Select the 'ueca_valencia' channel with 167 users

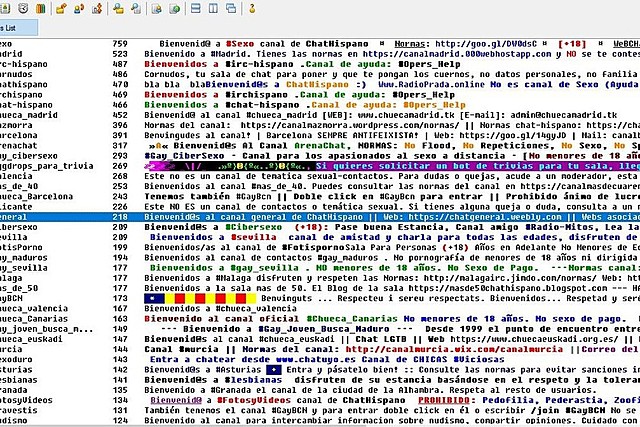[320, 309]
